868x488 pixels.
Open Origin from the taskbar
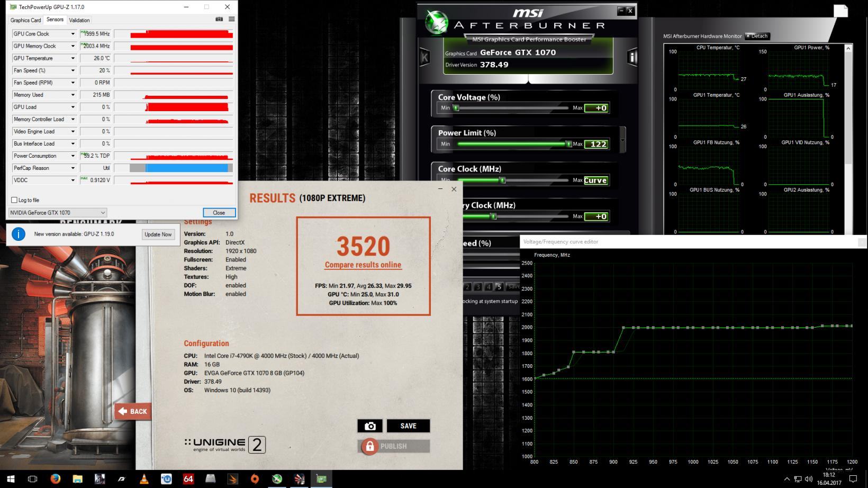point(255,479)
